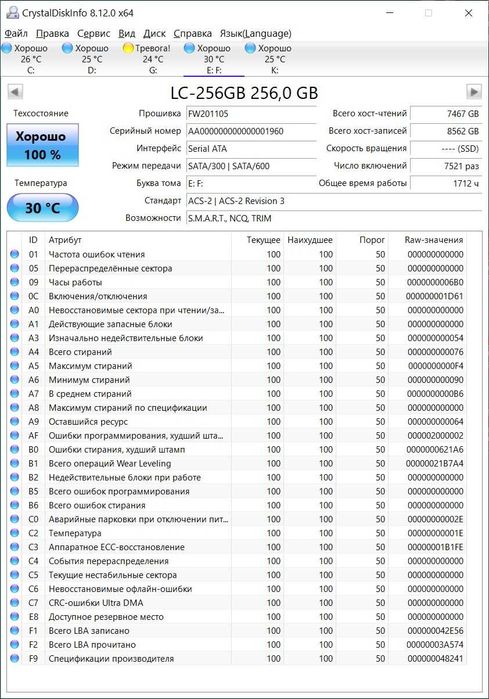Screen dimensions: 489x699
Task: Click status orb of attribute A4 Всего стираний
Action: pyautogui.click(x=15, y=352)
